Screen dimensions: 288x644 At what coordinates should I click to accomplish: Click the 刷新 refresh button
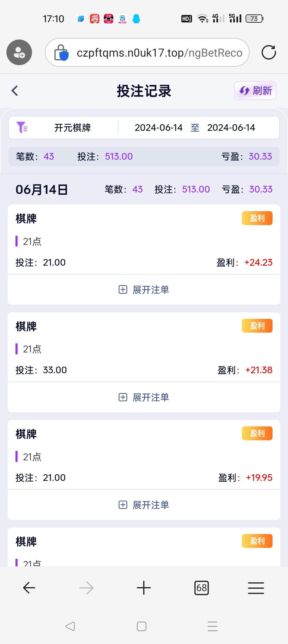[x=255, y=91]
